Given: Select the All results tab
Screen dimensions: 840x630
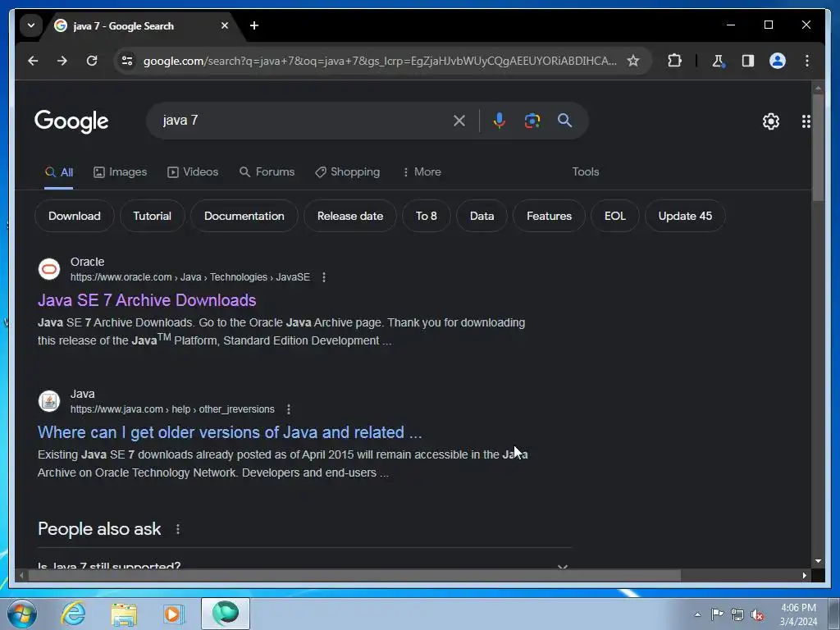Looking at the screenshot, I should coord(59,172).
